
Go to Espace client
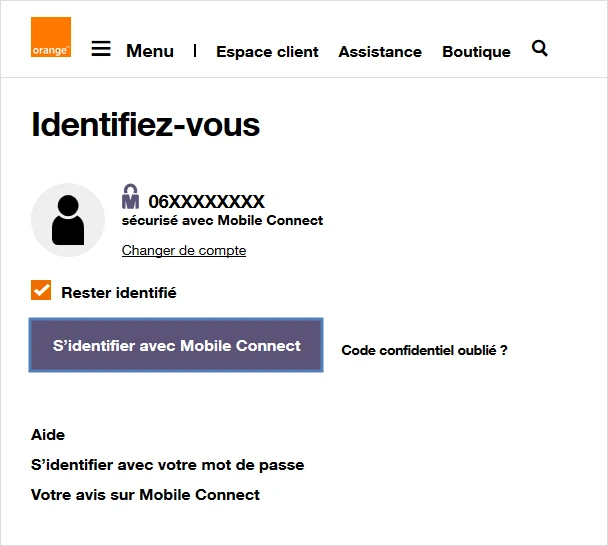267,52
